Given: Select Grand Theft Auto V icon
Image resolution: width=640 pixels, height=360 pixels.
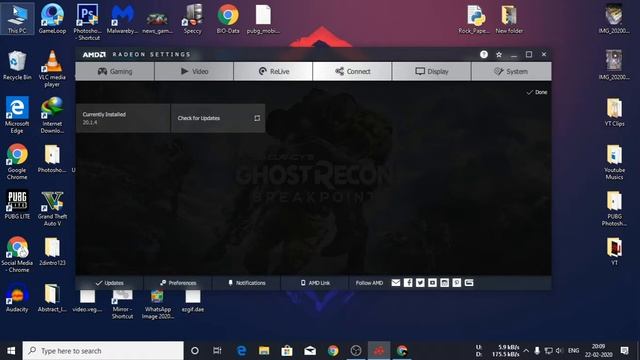Looking at the screenshot, I should pyautogui.click(x=52, y=208).
